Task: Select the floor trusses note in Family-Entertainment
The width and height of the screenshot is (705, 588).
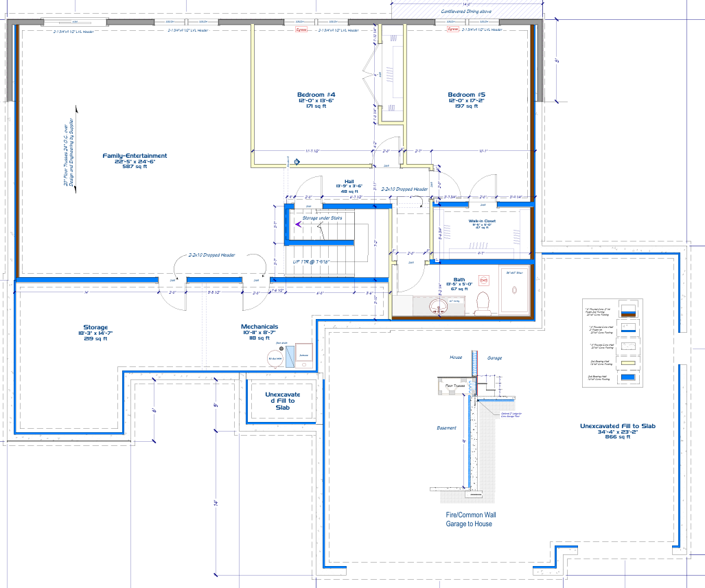Action: 69,153
